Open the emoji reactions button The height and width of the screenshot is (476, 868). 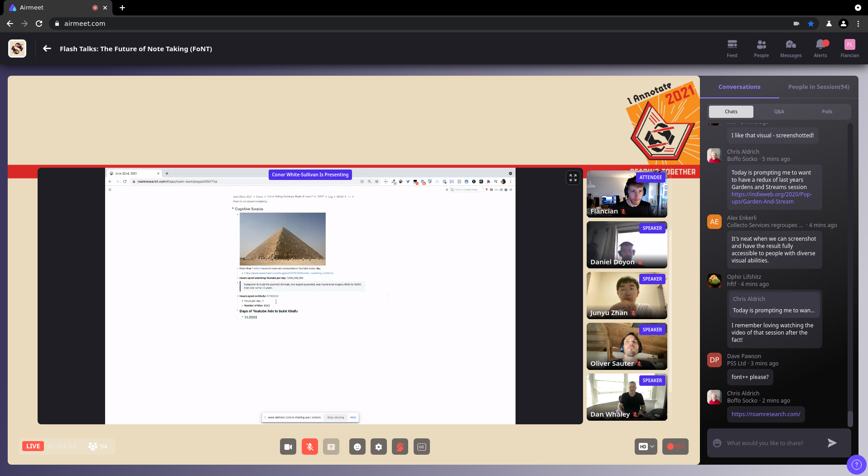[x=357, y=447]
